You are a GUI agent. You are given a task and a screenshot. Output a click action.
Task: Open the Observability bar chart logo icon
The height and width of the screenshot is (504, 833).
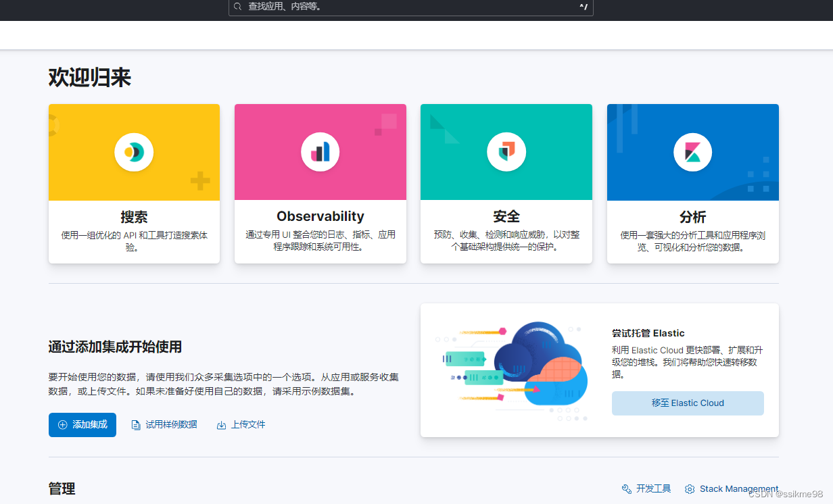[x=320, y=152]
